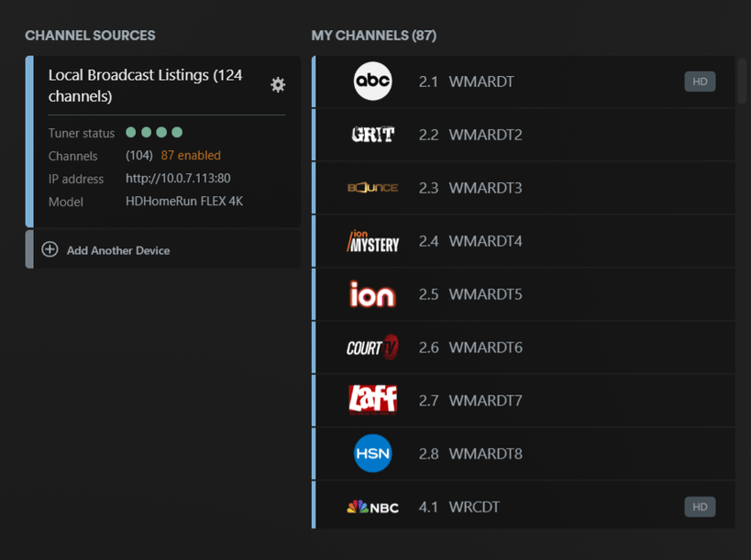This screenshot has height=560, width=751.
Task: Click the HD badge on WMARDT
Action: click(700, 82)
